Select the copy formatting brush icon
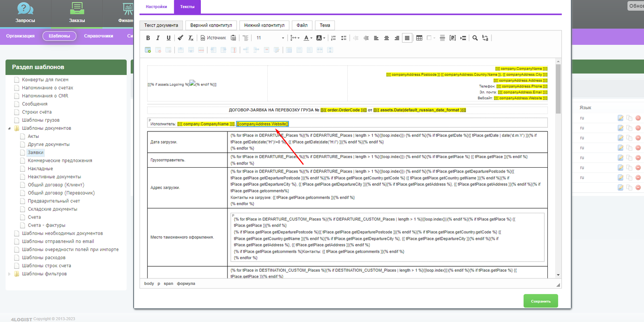644x322 pixels. 181,38
